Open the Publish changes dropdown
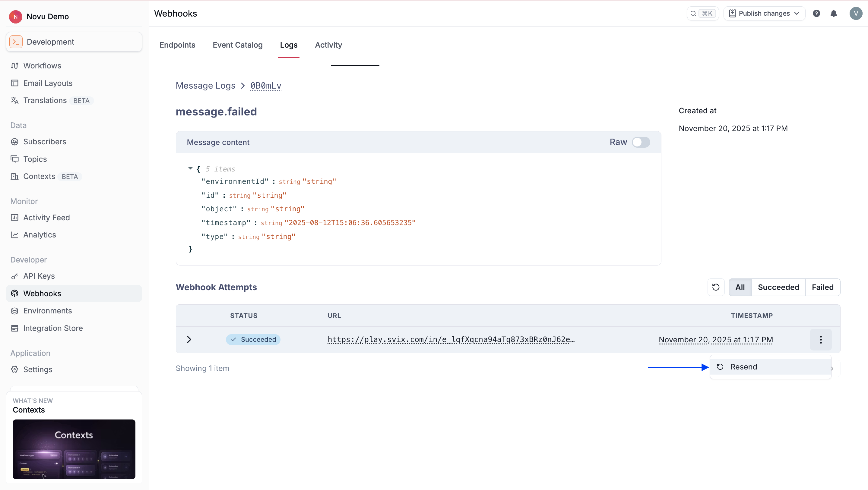Image resolution: width=868 pixels, height=490 pixels. click(x=764, y=14)
